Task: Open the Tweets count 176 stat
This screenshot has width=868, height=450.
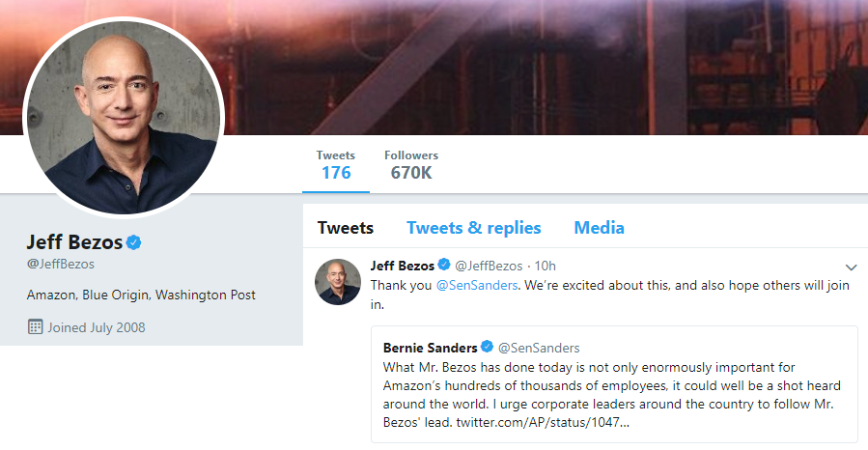Action: click(x=336, y=165)
